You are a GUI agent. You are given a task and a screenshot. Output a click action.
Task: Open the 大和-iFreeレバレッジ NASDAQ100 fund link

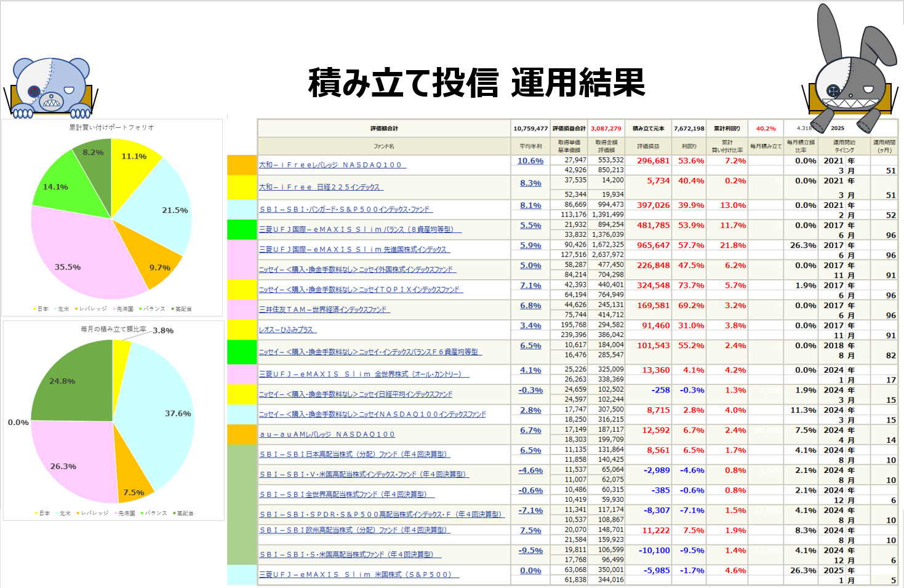point(331,165)
